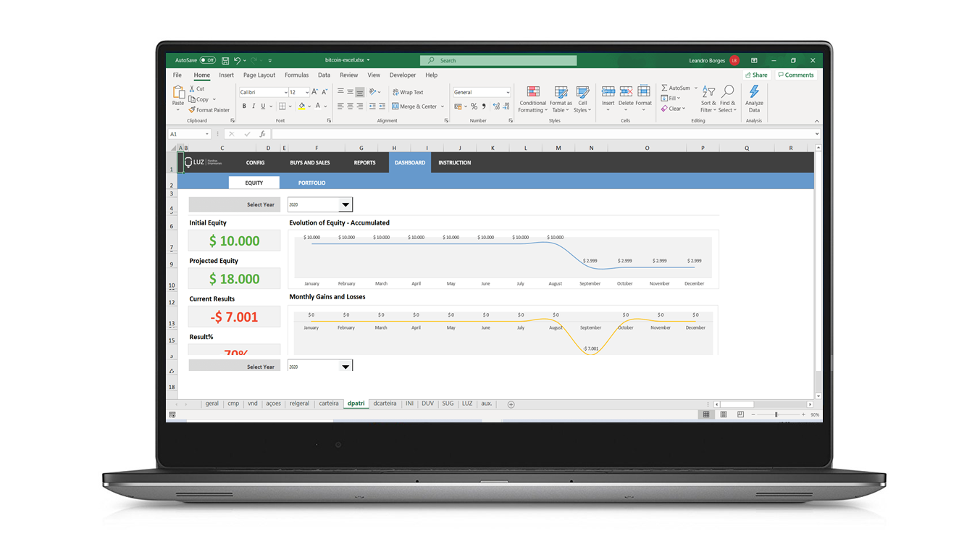Viewport: 980px width, 555px height.
Task: Click the Undo arrow icon
Action: (x=237, y=60)
